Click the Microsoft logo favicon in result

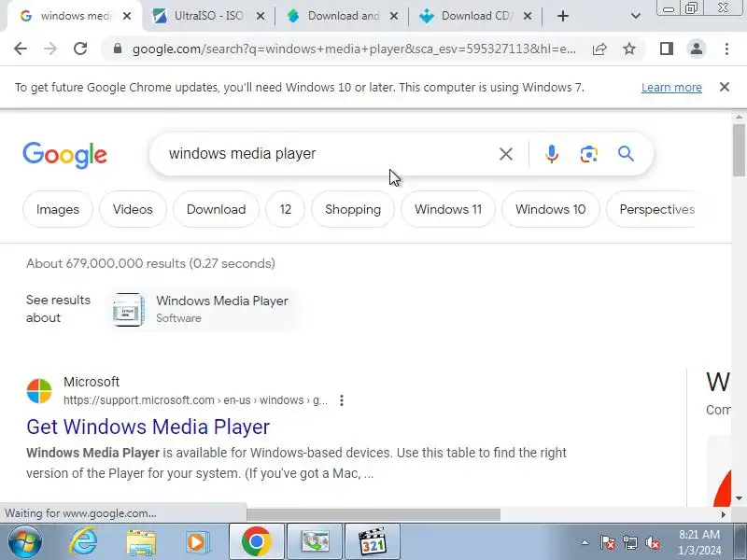tap(39, 391)
